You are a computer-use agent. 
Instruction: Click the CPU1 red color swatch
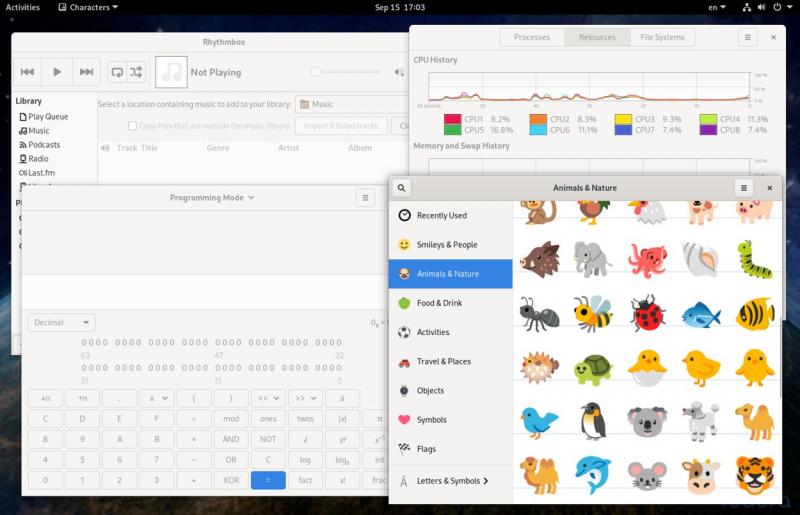[452, 119]
